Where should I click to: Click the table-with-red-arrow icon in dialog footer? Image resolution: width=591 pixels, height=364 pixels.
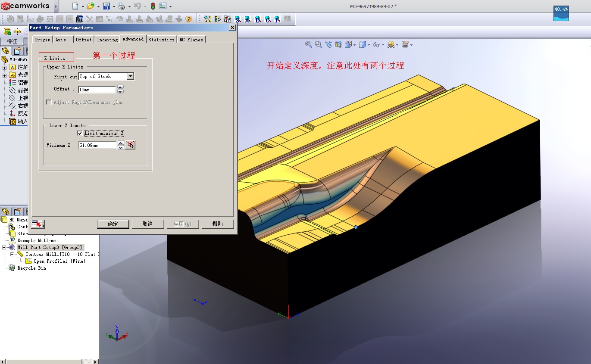tap(38, 224)
